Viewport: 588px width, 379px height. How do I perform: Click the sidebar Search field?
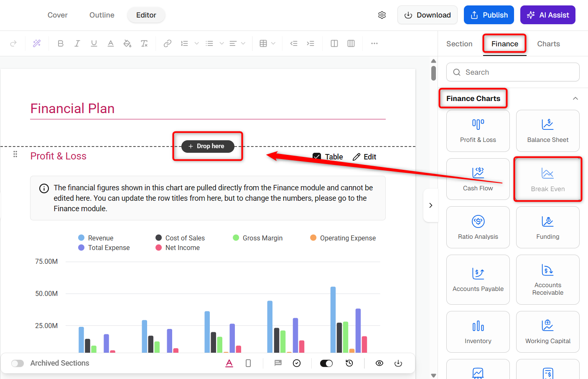(513, 72)
